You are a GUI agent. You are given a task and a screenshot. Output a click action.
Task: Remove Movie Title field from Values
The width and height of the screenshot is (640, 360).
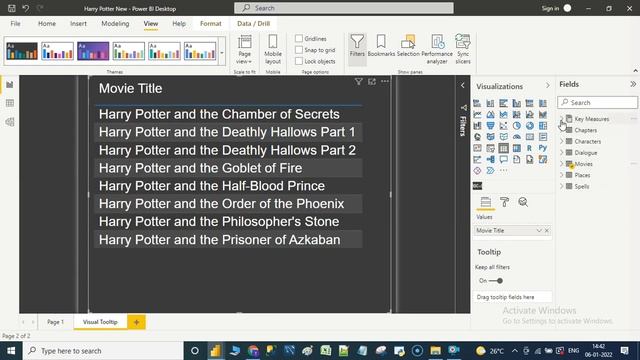pos(547,231)
